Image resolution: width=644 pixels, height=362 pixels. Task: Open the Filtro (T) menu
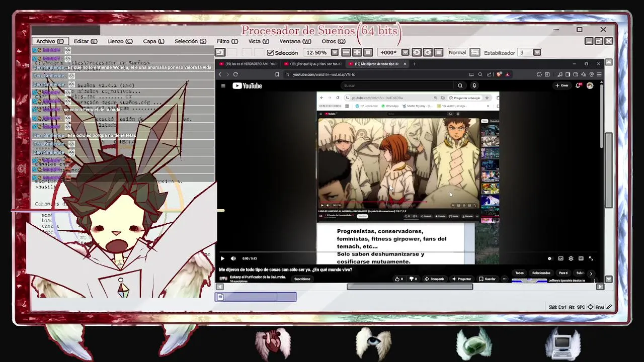pos(227,41)
